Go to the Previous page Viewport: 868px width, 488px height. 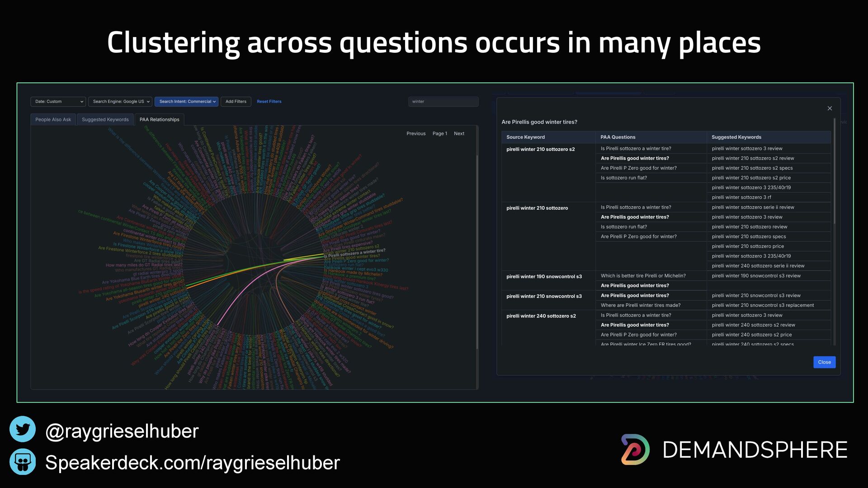[416, 134]
